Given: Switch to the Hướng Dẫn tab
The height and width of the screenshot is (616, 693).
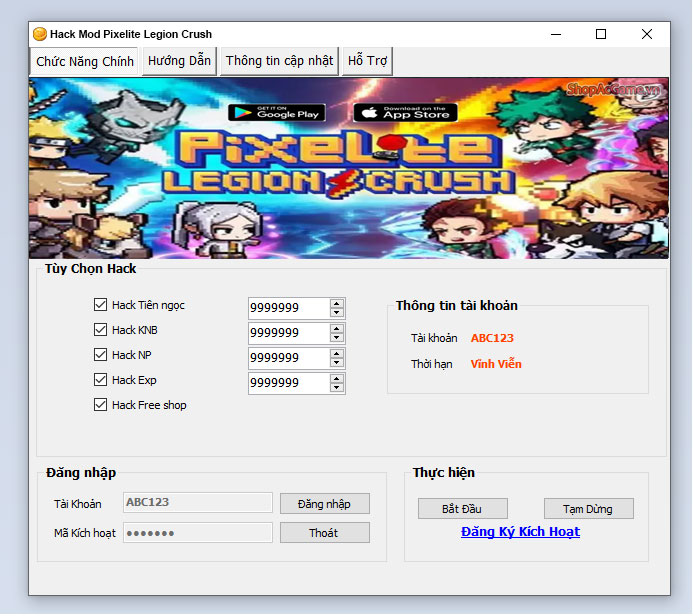Looking at the screenshot, I should (179, 61).
